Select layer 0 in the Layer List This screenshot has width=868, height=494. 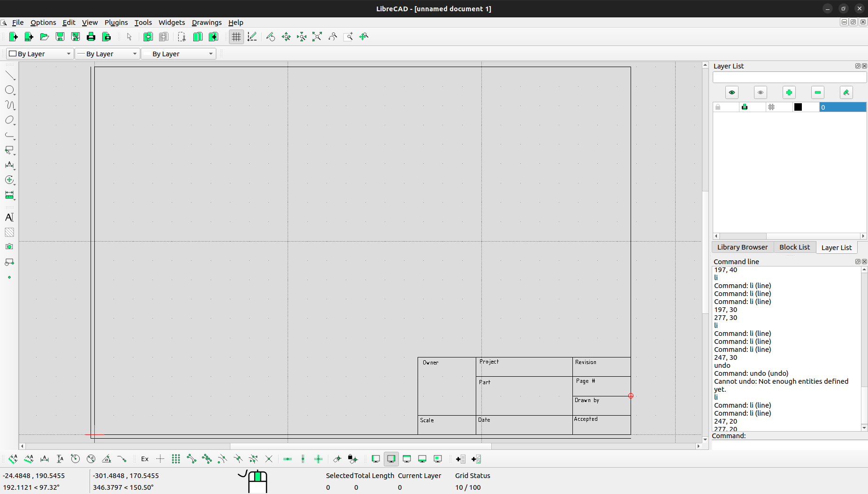(843, 107)
